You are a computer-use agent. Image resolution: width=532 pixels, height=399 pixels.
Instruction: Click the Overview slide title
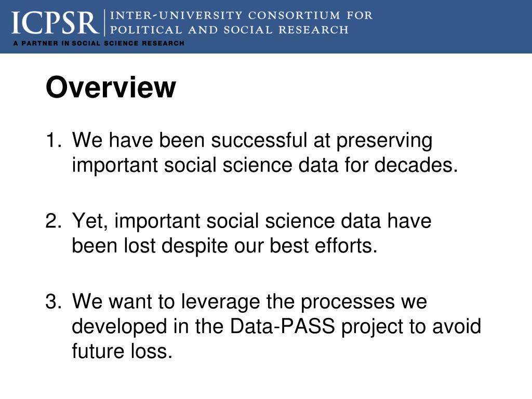[x=111, y=87]
